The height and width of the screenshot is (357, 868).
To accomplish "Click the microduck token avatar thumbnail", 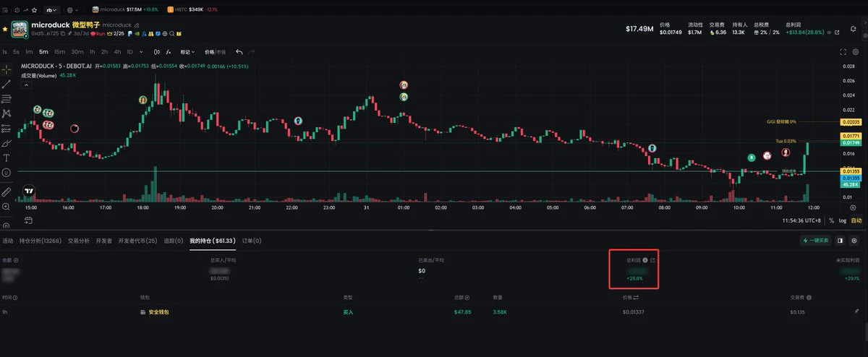I will [x=20, y=29].
